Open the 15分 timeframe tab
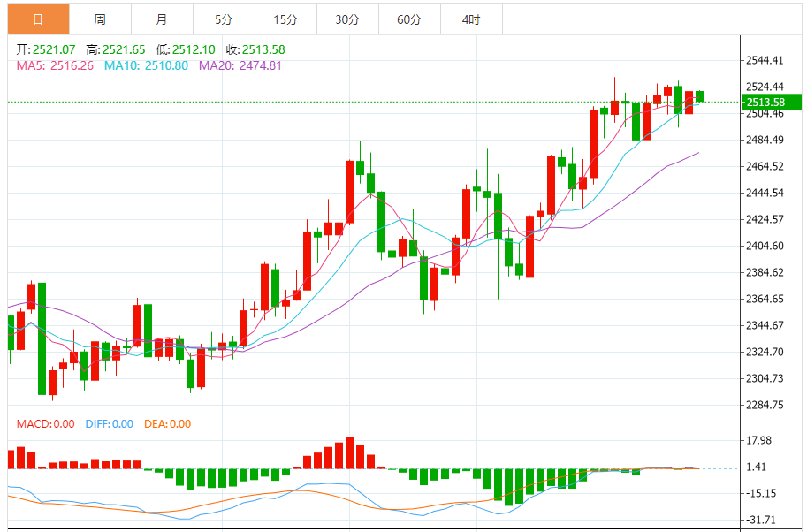807x532 pixels. coord(285,19)
